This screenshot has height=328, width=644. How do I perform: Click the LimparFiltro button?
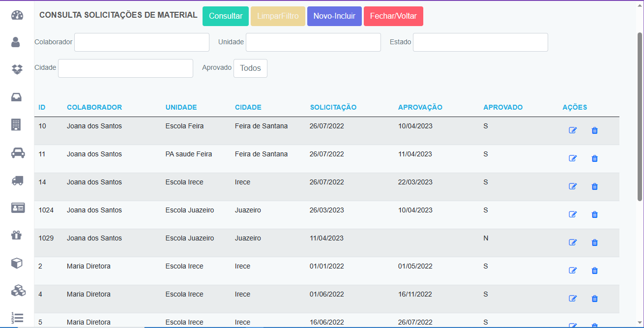tap(278, 16)
